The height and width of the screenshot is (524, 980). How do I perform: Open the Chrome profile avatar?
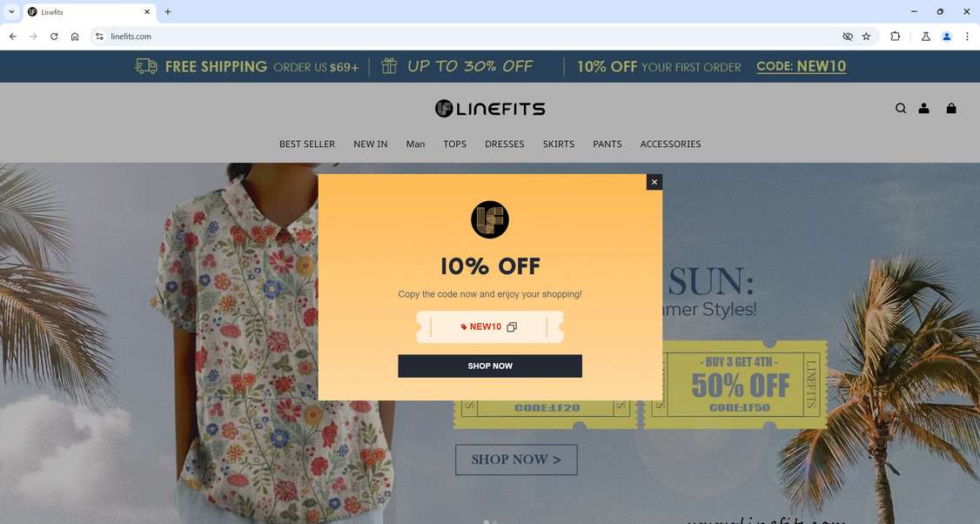[947, 37]
